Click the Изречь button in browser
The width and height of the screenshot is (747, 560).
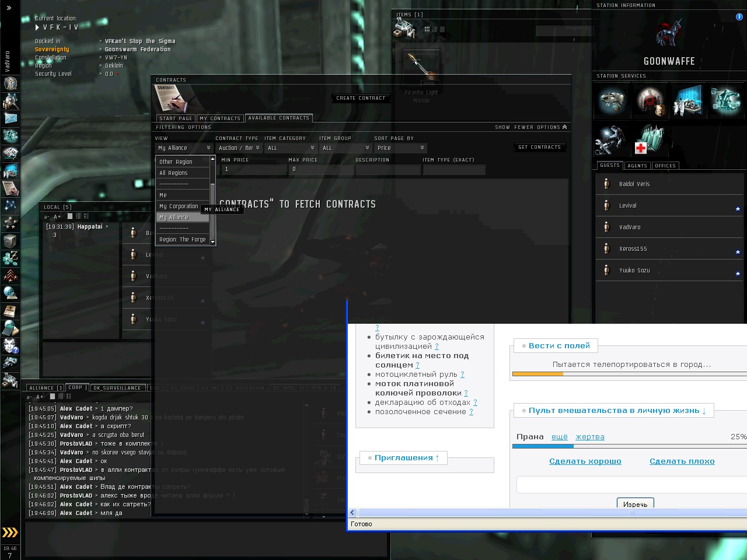point(636,503)
